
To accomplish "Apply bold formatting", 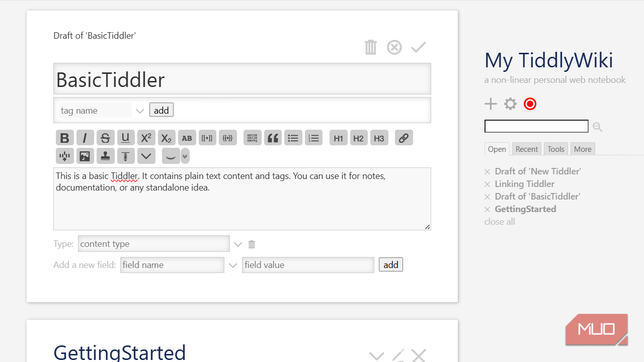I will coord(64,138).
